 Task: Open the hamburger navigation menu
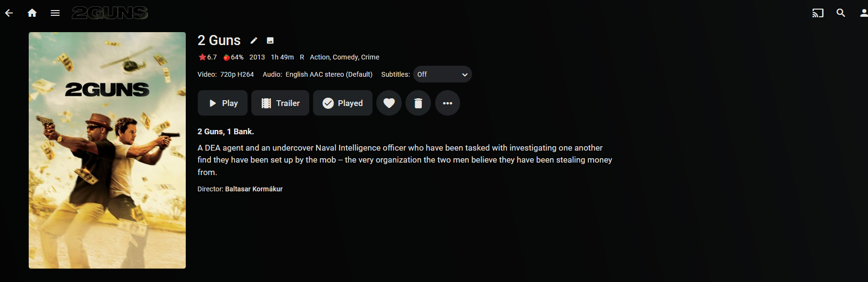pyautogui.click(x=55, y=13)
